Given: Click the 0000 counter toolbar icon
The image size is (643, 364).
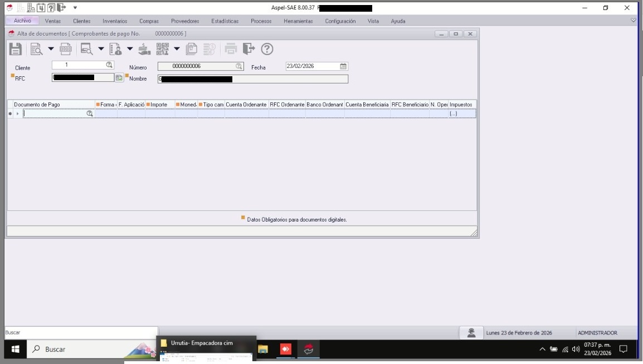Looking at the screenshot, I should point(66,49).
